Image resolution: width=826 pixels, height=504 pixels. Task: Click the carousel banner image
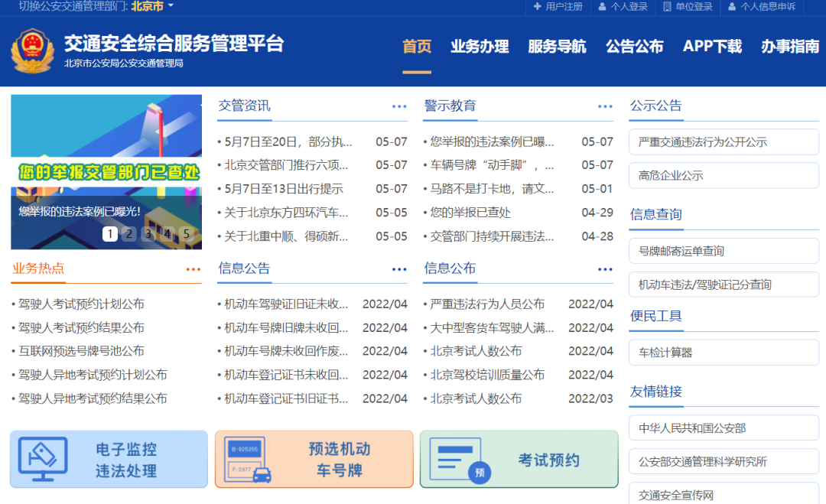click(106, 153)
